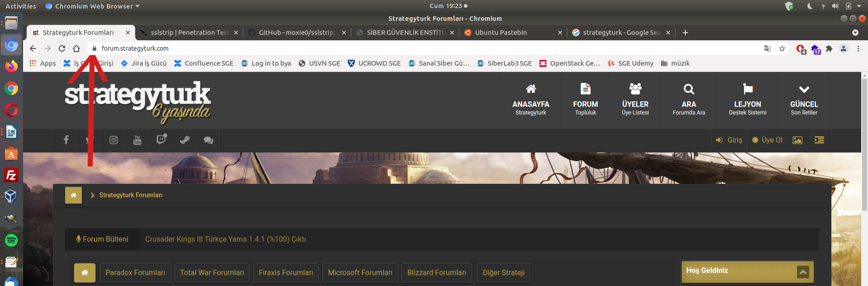This screenshot has width=868, height=286.
Task: Click the Üye Ol register link
Action: (767, 140)
